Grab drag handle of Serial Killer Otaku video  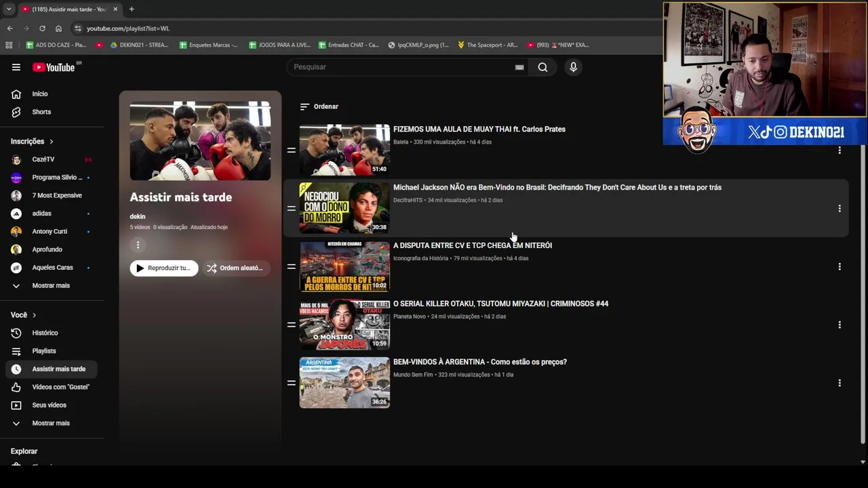coord(291,325)
